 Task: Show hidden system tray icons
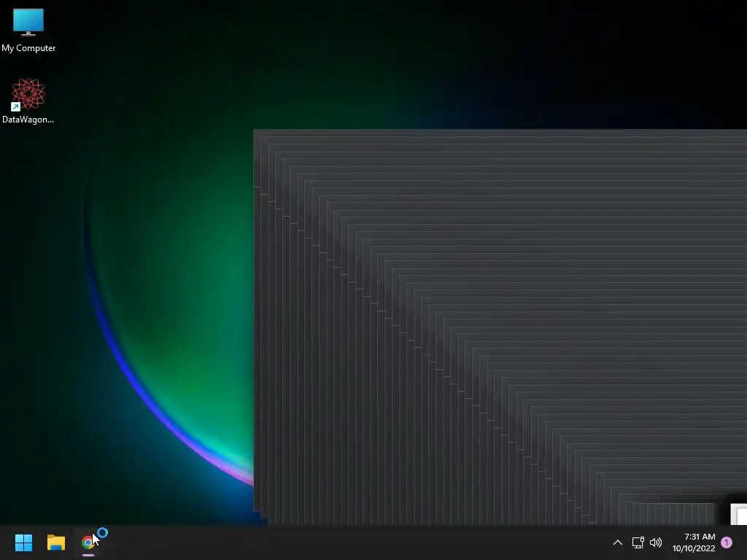[618, 542]
